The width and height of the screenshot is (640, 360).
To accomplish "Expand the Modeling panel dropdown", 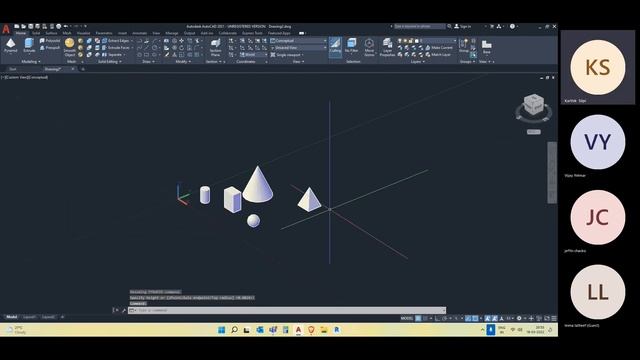I will coord(31,62).
